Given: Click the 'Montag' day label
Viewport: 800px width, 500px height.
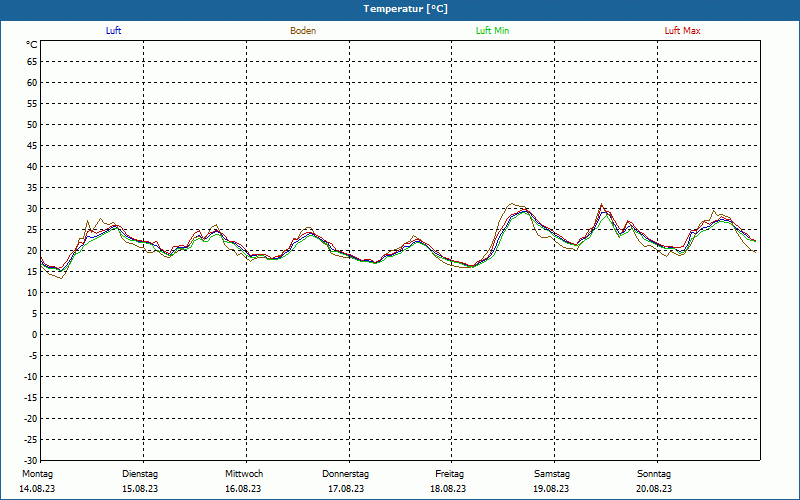Looking at the screenshot, I should point(37,474).
